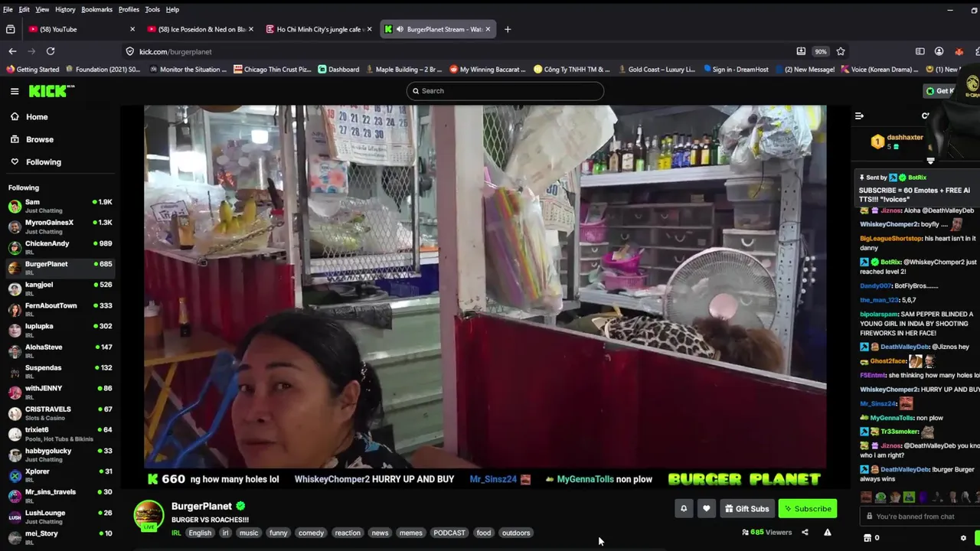Open Firefox sidebar view icon
This screenshot has height=551, width=980.
pos(920,51)
